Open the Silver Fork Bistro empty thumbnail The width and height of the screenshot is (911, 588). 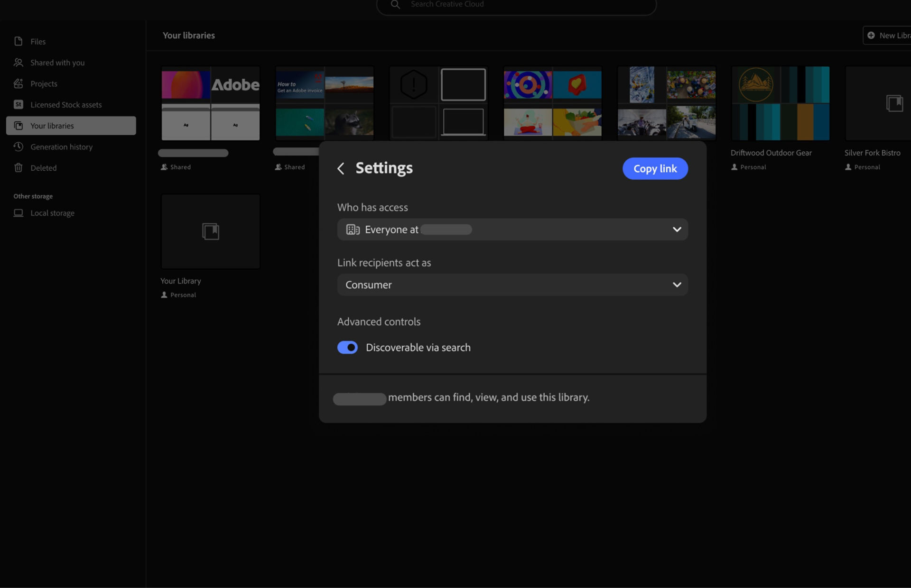(x=878, y=103)
